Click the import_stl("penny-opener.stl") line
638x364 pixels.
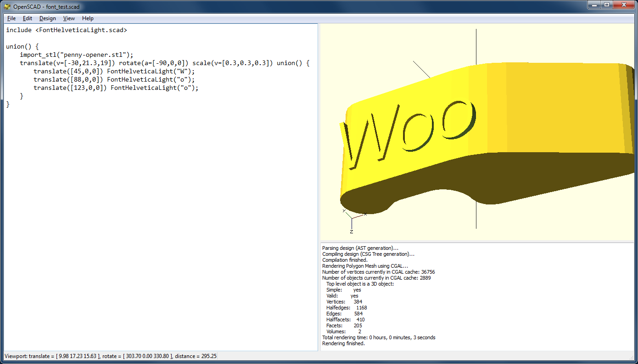[76, 55]
